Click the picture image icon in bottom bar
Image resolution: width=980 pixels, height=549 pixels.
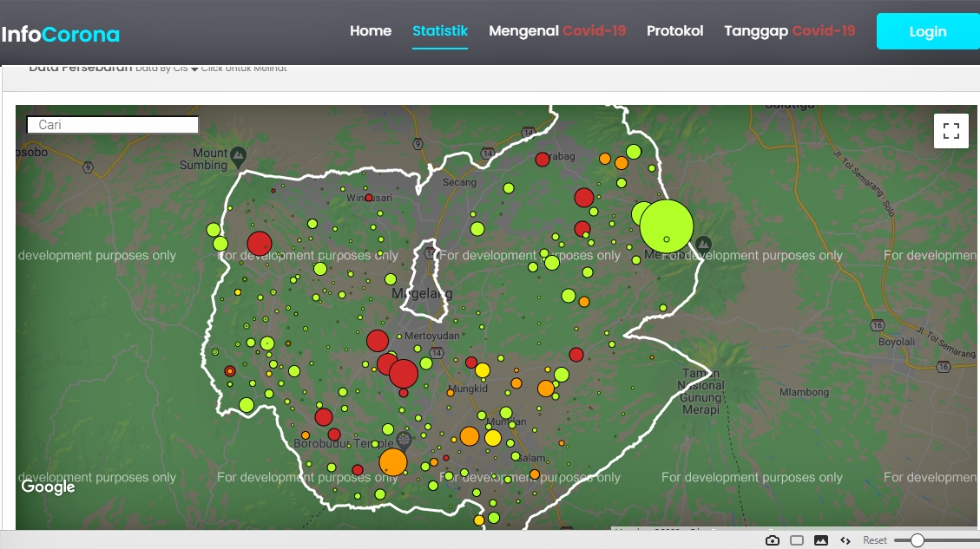821,540
